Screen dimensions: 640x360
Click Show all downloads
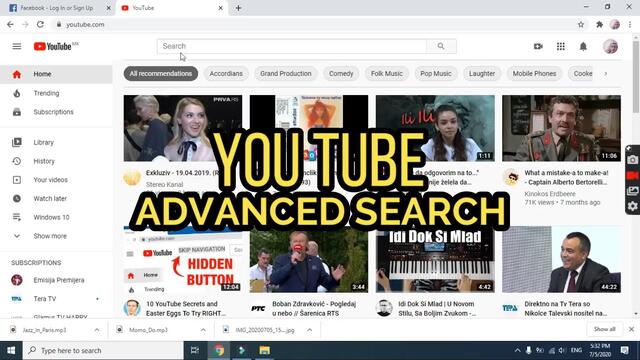604,329
